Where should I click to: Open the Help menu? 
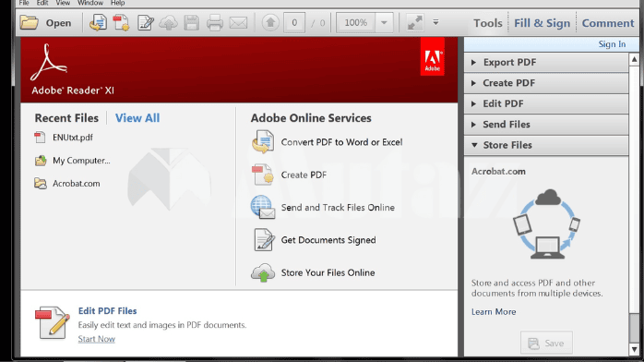(x=117, y=3)
